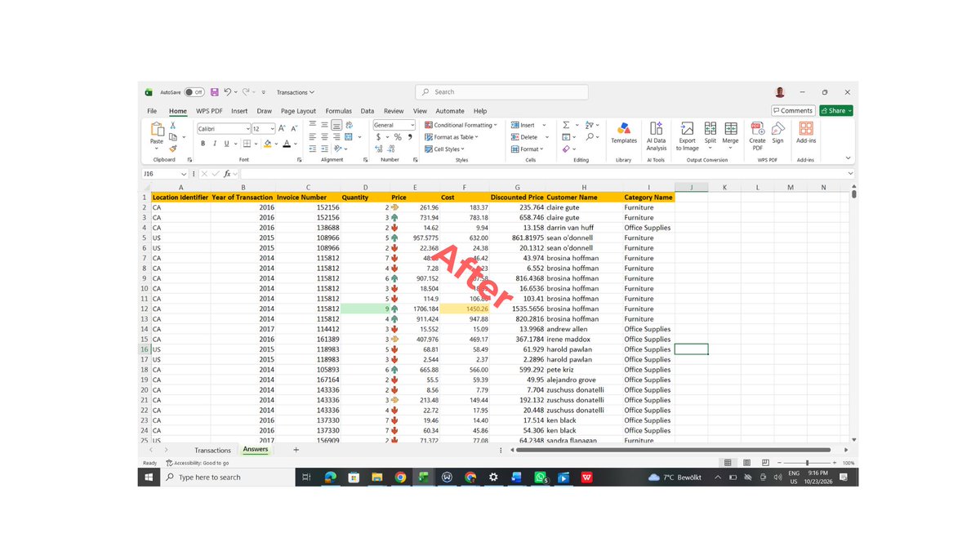The height and width of the screenshot is (551, 980).
Task: Open Settings gear in the taskbar
Action: [x=493, y=478]
